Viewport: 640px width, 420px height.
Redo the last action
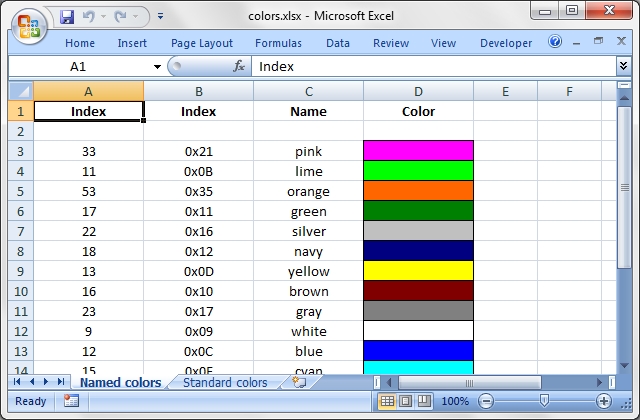coord(120,17)
